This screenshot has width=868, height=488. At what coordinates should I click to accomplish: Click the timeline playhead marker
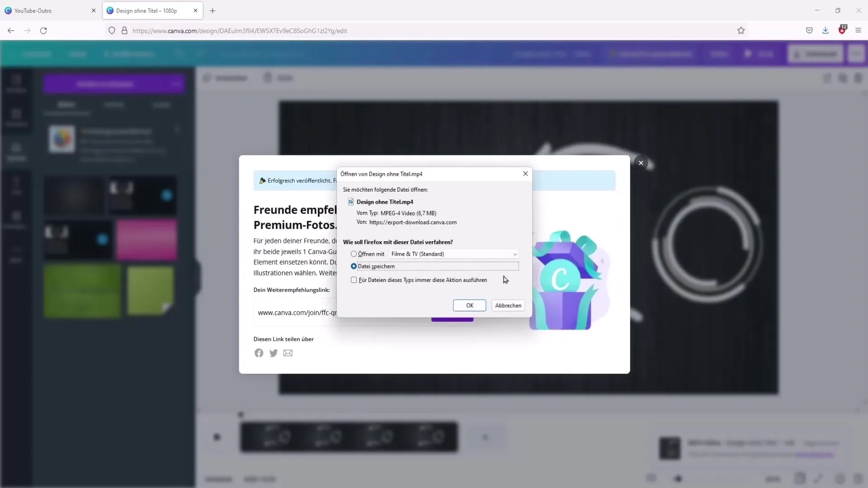(241, 414)
